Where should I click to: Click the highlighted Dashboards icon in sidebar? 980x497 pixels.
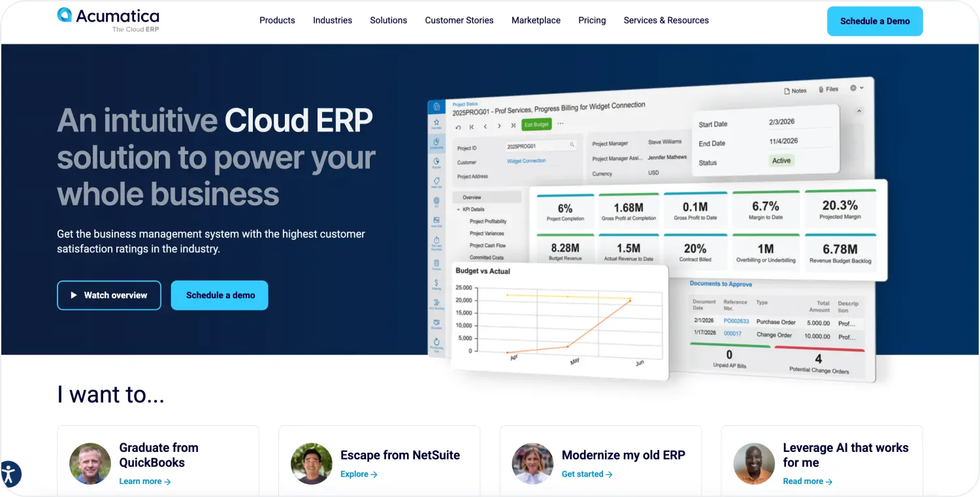coord(436,142)
